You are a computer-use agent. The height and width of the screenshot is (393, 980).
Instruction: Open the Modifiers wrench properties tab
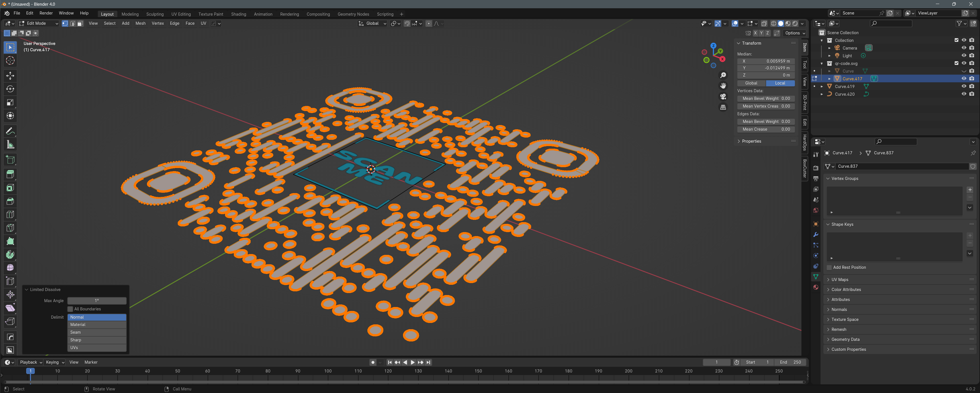[x=816, y=235]
